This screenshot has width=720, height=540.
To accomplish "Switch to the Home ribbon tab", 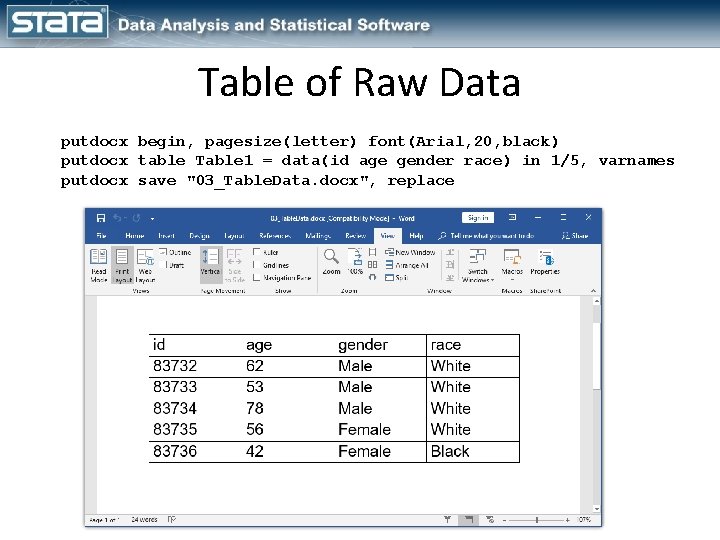I will click(x=135, y=236).
